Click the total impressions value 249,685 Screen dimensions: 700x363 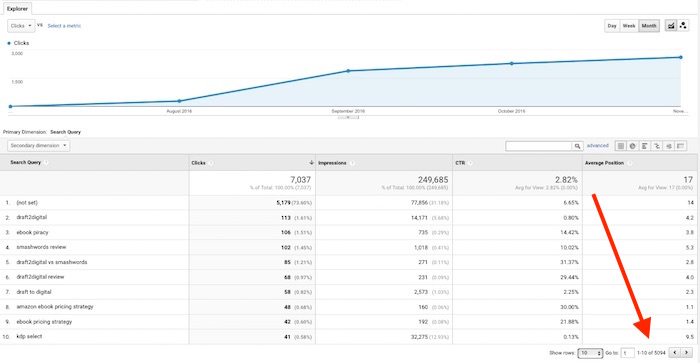pos(433,179)
